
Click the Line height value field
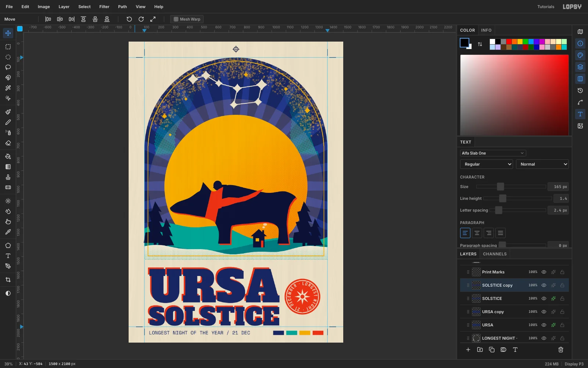click(561, 198)
